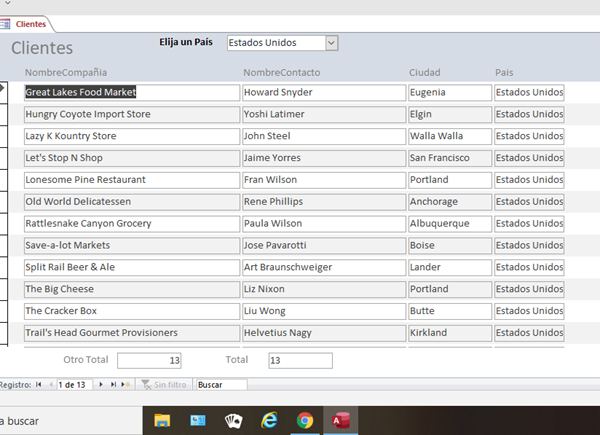600x435 pixels.
Task: Switch to Google Chrome in taskbar
Action: click(305, 421)
